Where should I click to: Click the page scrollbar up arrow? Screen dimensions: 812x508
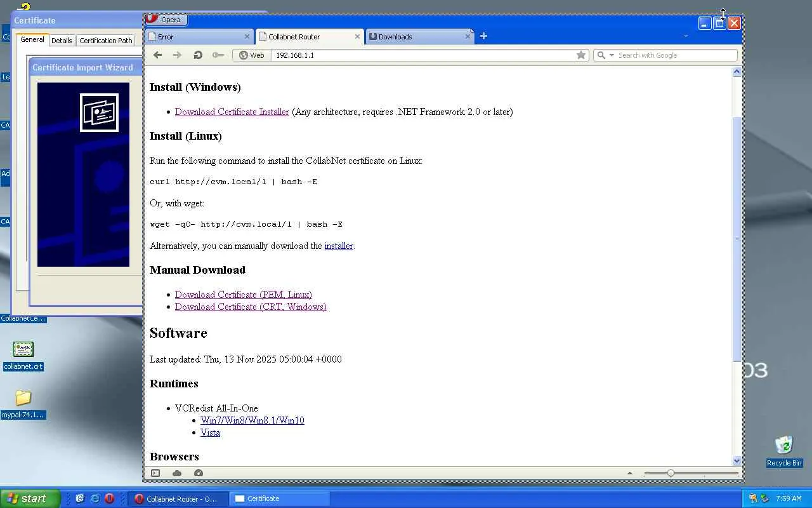point(737,72)
